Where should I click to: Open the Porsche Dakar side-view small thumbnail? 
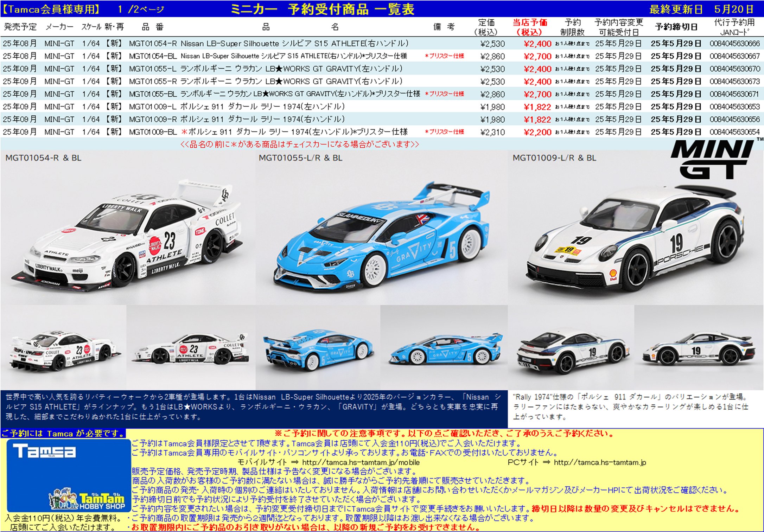tap(699, 348)
